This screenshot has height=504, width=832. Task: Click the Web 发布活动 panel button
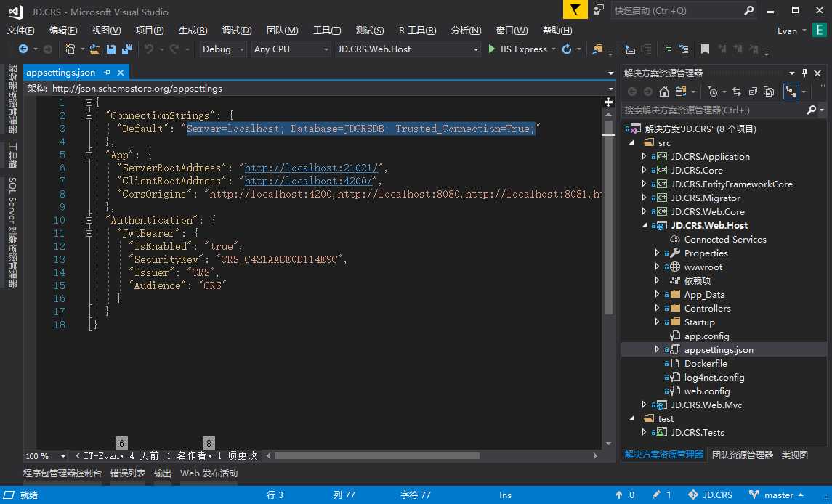coord(209,473)
